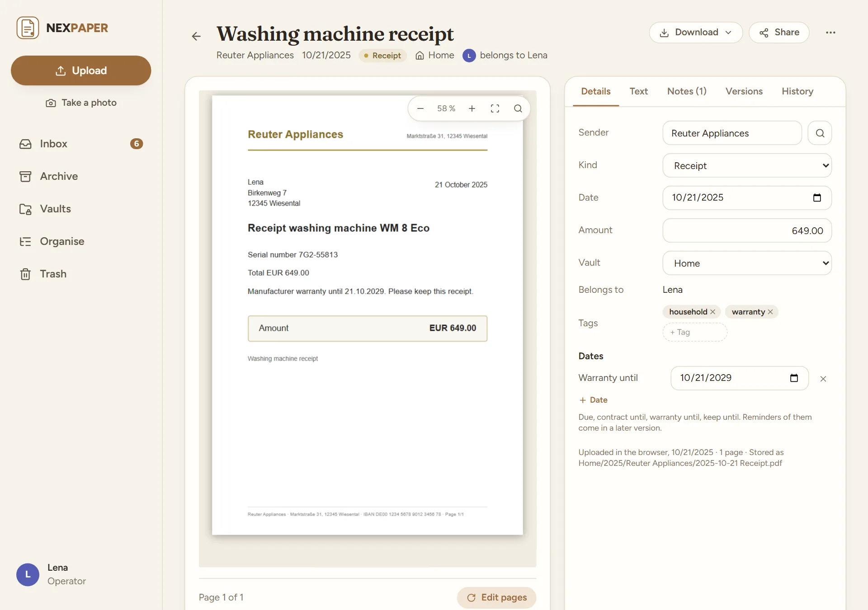
Task: Zoom in the document preview
Action: [472, 108]
